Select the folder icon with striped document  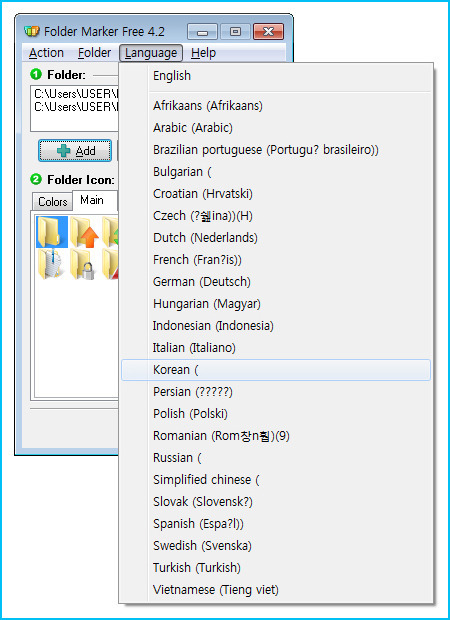coord(52,264)
